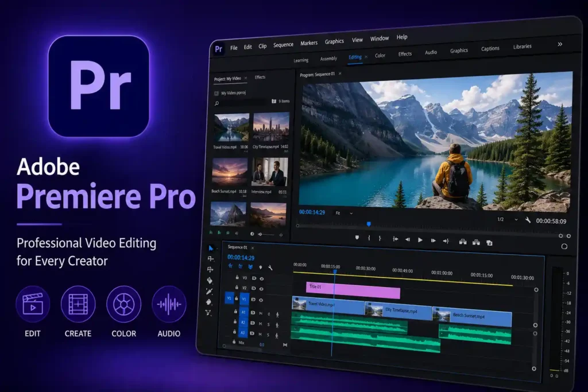Click the timeline timecode 00:00:14:29
The image size is (588, 392).
click(x=241, y=258)
